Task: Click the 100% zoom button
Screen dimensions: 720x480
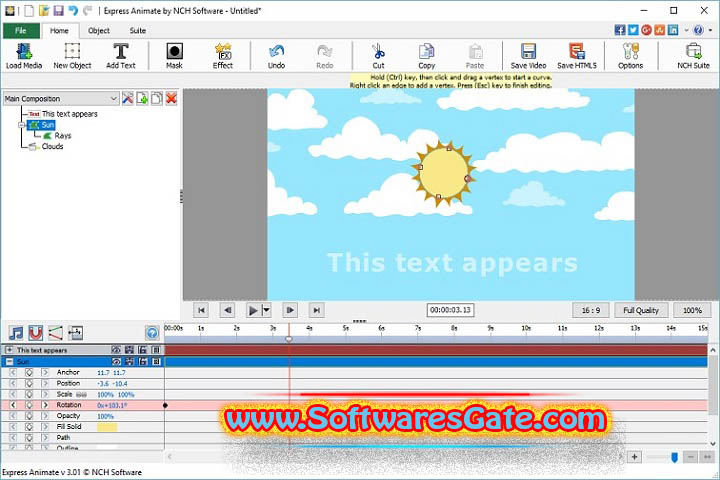Action: (x=692, y=310)
